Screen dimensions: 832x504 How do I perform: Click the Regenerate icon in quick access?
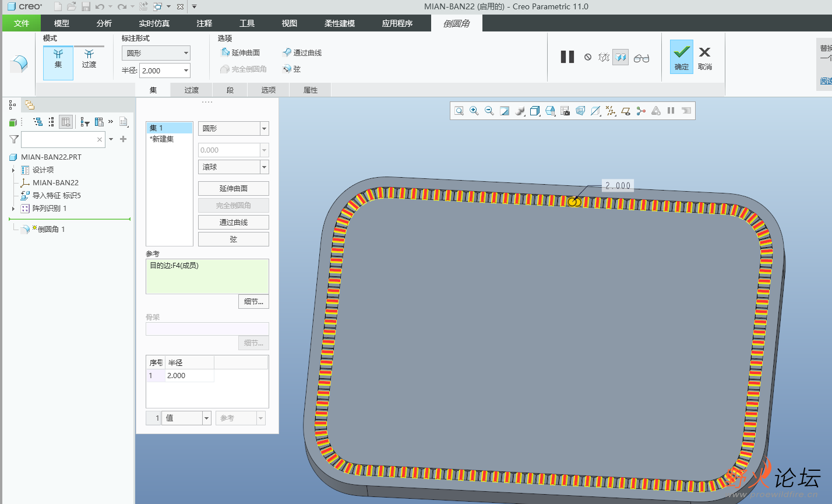click(143, 6)
